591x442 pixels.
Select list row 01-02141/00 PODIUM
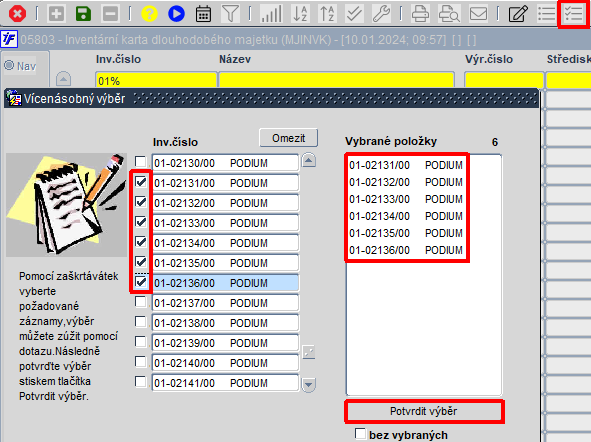click(x=225, y=383)
